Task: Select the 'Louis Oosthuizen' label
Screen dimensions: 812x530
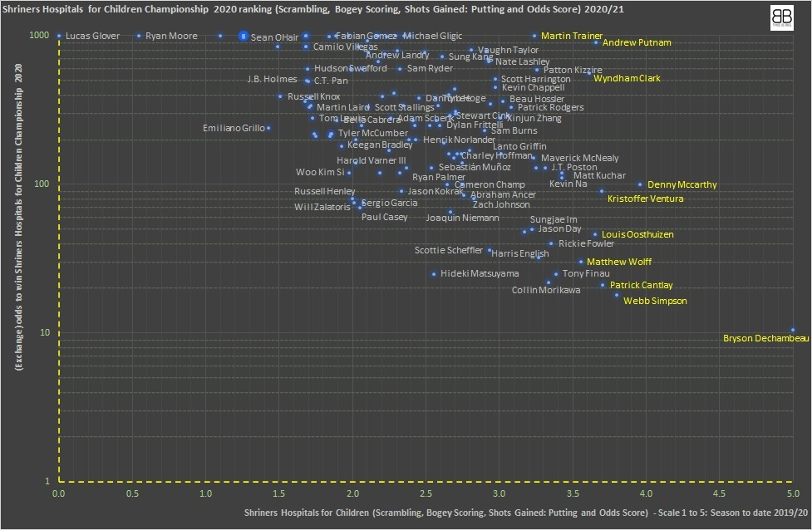Action: pos(637,234)
